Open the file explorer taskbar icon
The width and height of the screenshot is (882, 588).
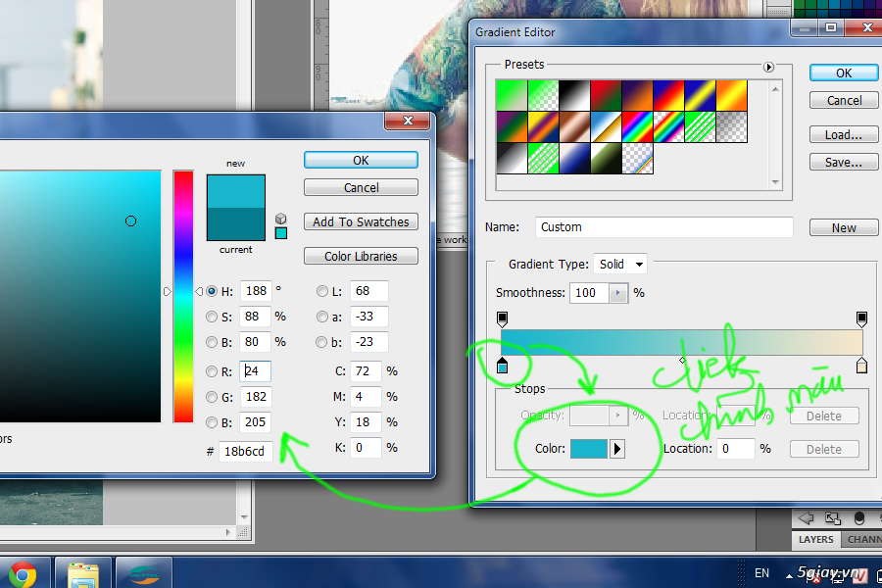[x=82, y=573]
